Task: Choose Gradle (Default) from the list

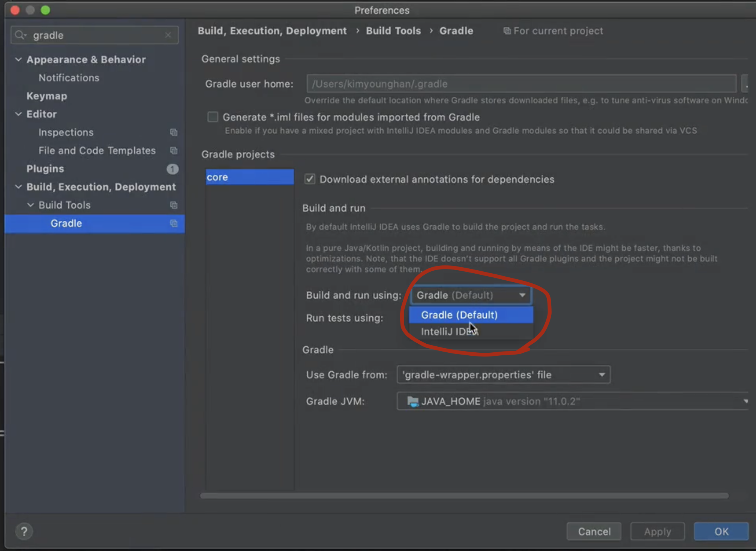Action: pyautogui.click(x=471, y=315)
